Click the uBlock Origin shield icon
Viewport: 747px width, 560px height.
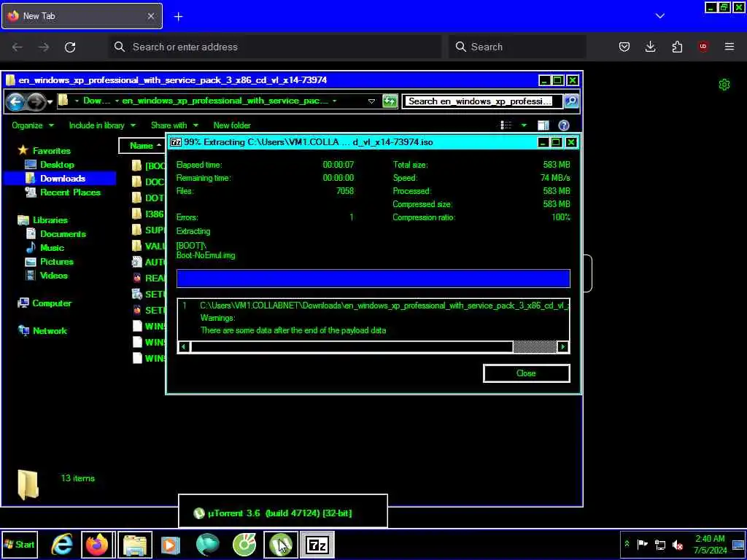(x=703, y=47)
